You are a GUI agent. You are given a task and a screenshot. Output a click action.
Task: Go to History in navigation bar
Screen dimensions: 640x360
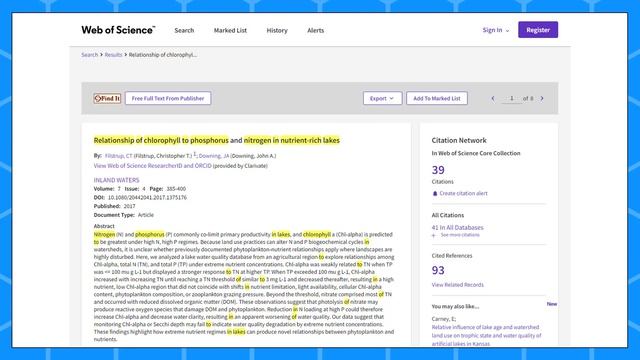point(277,30)
